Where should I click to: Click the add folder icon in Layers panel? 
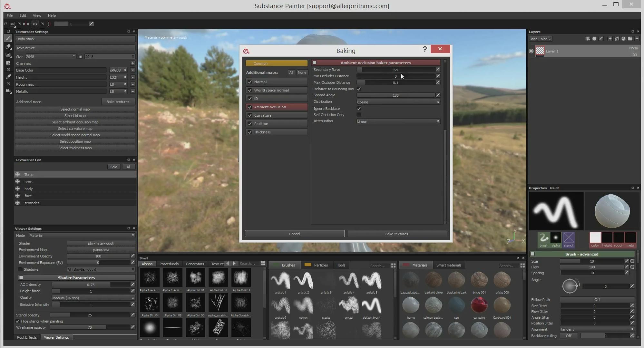click(630, 39)
